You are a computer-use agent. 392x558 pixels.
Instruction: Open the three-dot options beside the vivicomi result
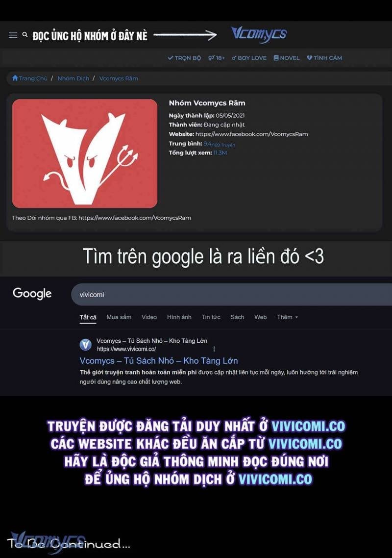tap(214, 349)
